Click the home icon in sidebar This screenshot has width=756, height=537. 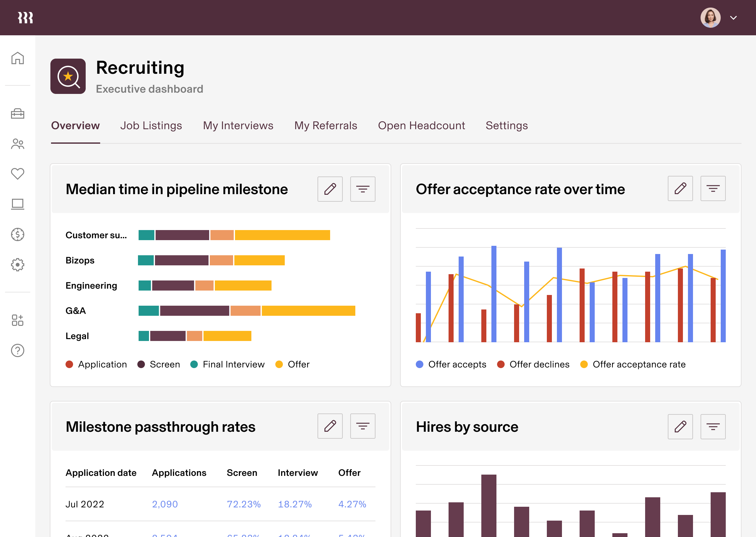click(x=18, y=58)
